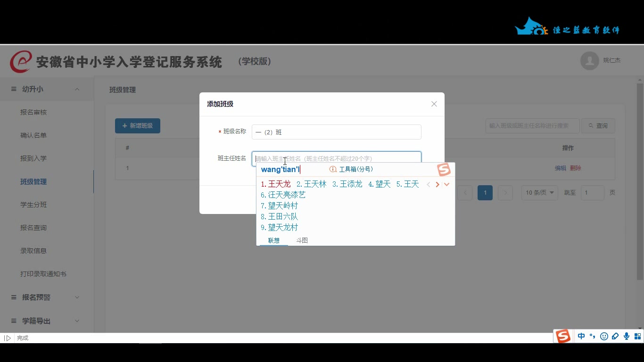Click the 班级管理 page title
The image size is (644, 362).
click(123, 90)
